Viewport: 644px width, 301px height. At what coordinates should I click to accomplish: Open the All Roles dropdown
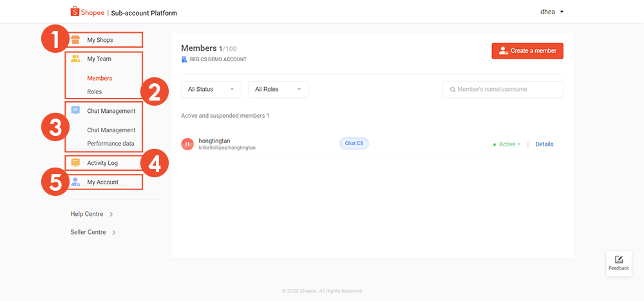click(278, 89)
